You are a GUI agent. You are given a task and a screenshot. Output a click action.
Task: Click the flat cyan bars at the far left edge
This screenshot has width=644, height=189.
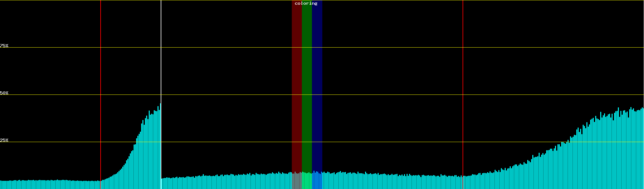6,185
